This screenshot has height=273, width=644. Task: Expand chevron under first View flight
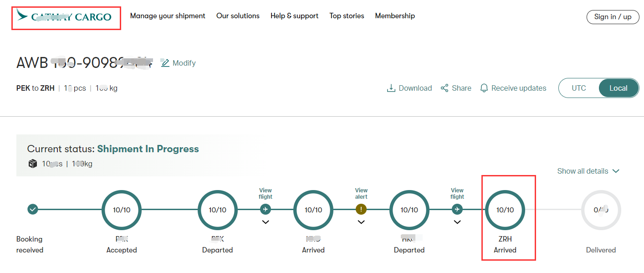click(266, 222)
